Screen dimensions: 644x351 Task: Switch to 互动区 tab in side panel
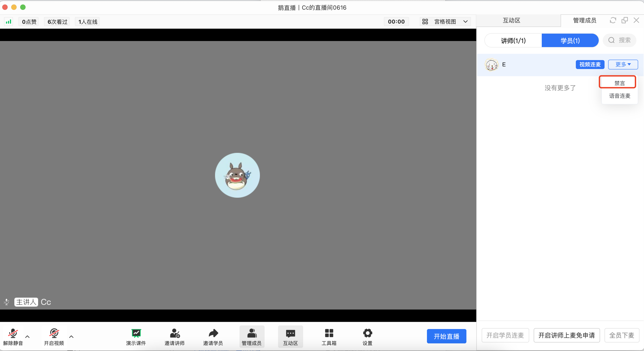[x=511, y=20]
